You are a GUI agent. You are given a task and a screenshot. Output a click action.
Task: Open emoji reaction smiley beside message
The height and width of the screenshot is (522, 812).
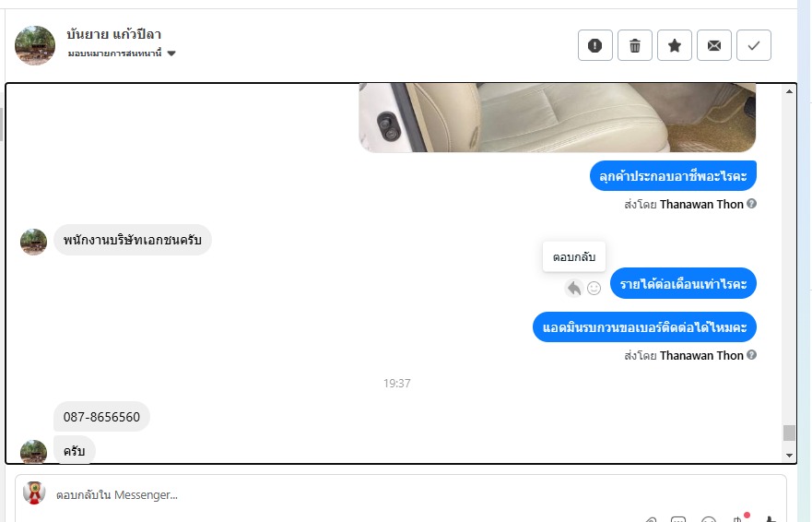click(x=594, y=289)
